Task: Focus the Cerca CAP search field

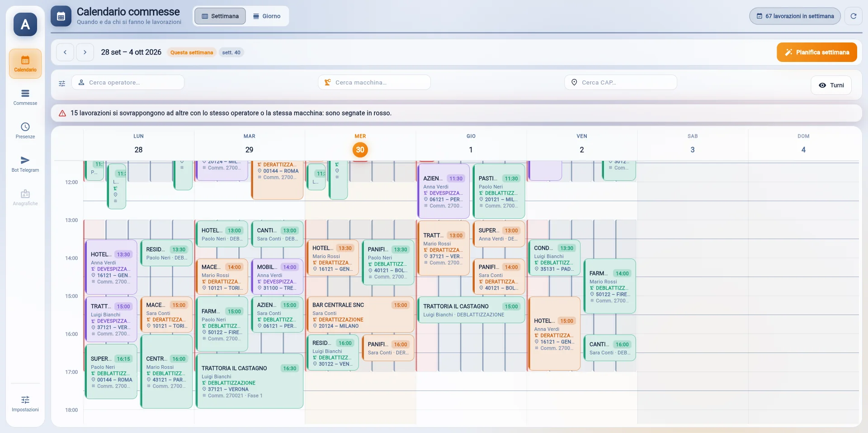Action: 621,83
